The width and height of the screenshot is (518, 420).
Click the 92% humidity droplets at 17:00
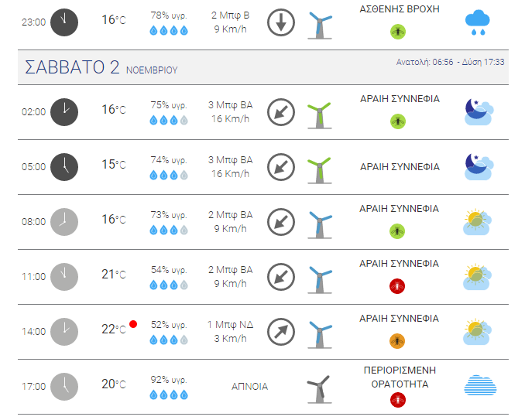pos(169,394)
